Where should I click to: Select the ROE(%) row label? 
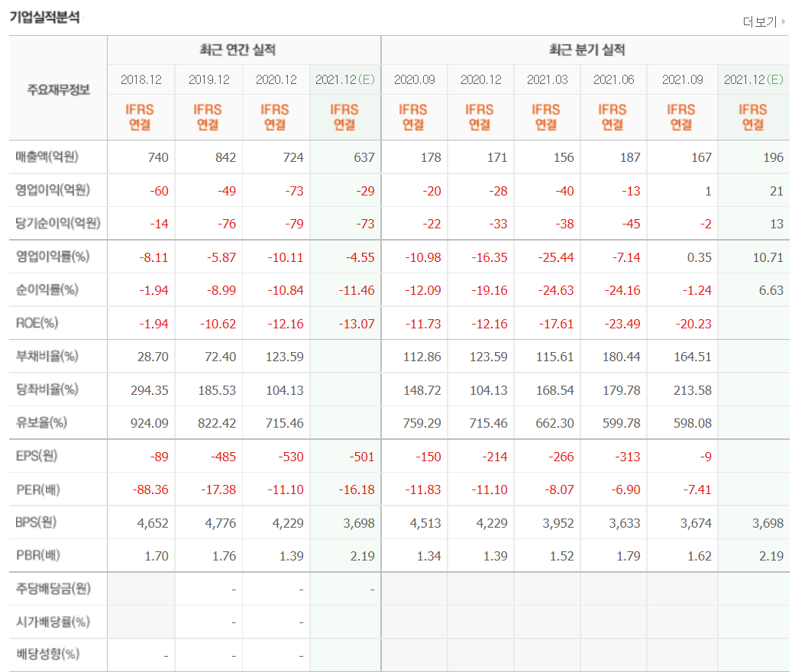pyautogui.click(x=37, y=323)
